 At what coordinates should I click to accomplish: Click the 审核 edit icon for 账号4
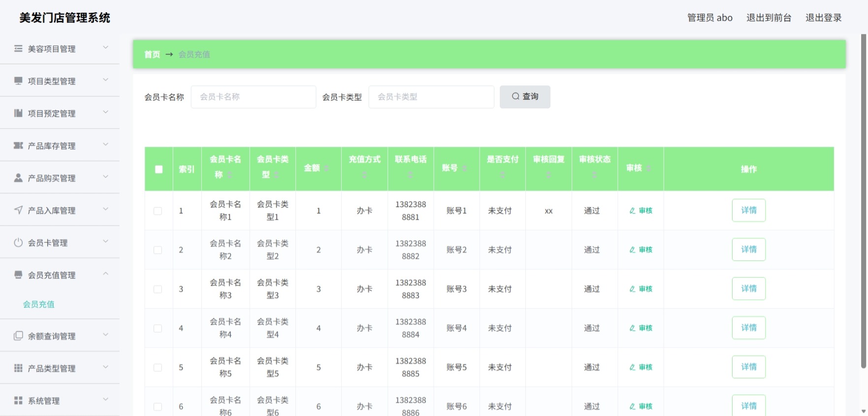tap(632, 328)
